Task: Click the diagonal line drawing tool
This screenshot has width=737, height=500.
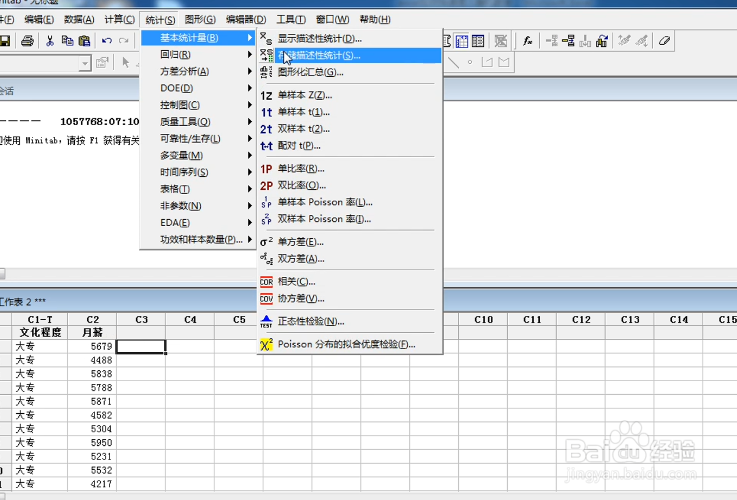Action: [454, 62]
